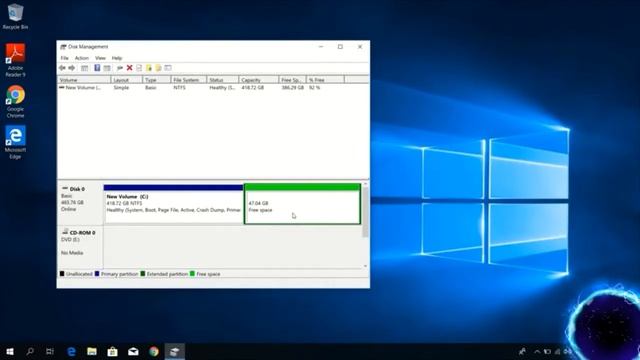The height and width of the screenshot is (360, 640).
Task: Select the 47.04 GB Free space block
Action: (302, 204)
